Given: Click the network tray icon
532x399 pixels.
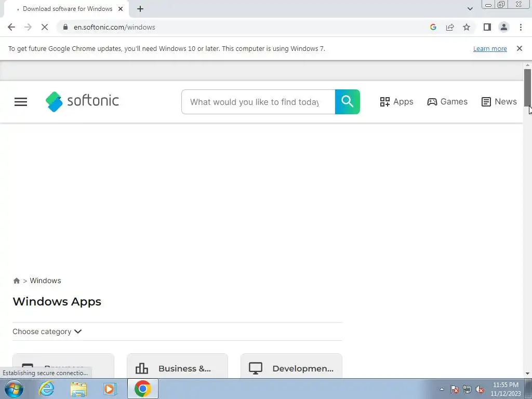Looking at the screenshot, I should click(467, 389).
